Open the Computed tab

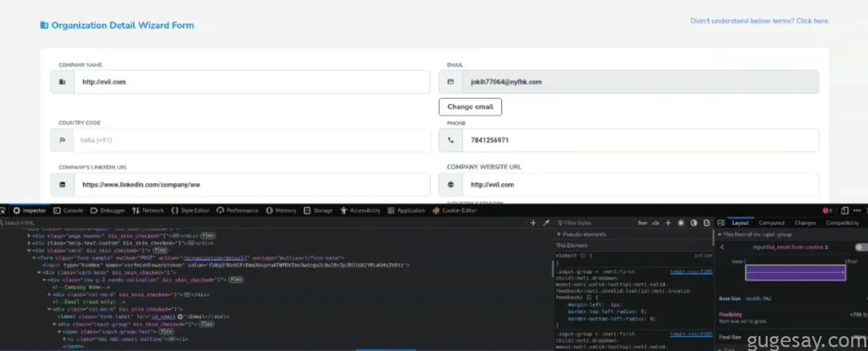[x=771, y=223]
